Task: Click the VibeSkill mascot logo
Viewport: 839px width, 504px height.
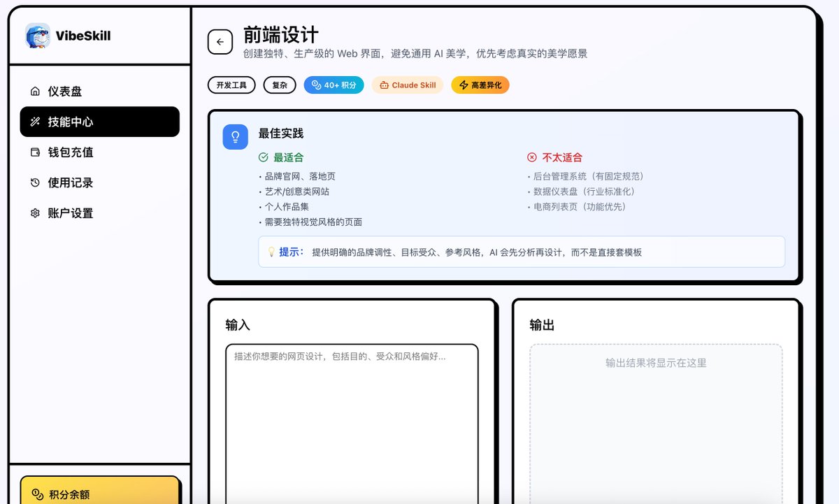Action: 38,36
